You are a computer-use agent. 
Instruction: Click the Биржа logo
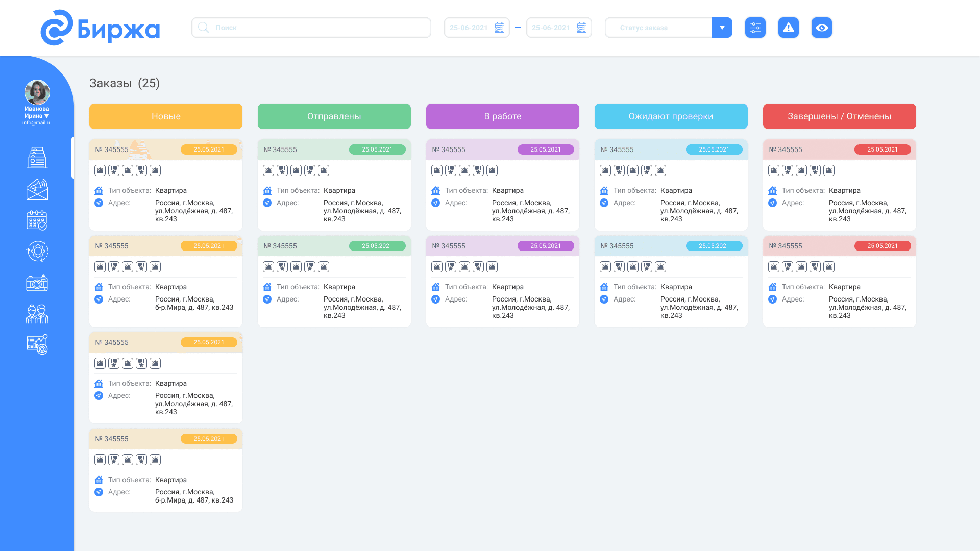click(x=100, y=28)
